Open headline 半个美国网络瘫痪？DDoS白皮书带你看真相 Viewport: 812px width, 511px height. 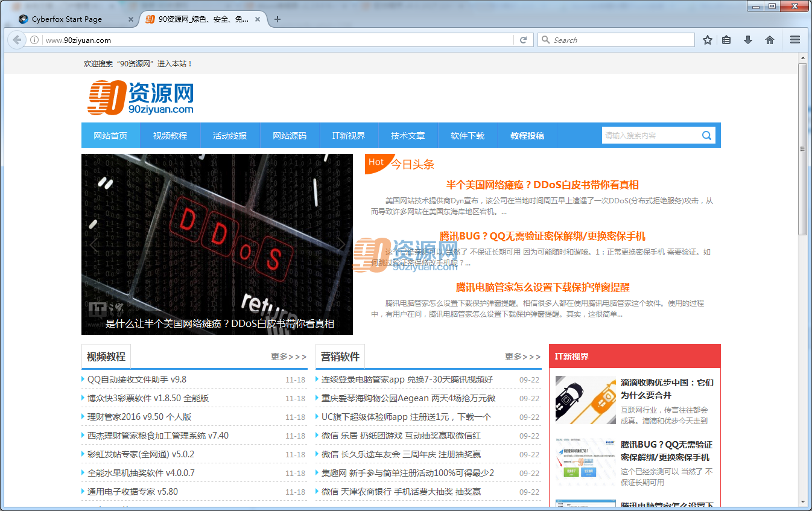(x=542, y=185)
